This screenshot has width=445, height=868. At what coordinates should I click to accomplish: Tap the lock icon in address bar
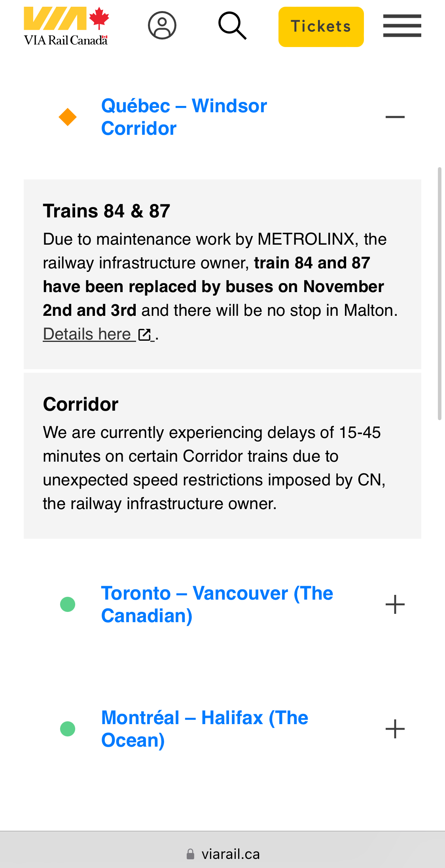[190, 854]
